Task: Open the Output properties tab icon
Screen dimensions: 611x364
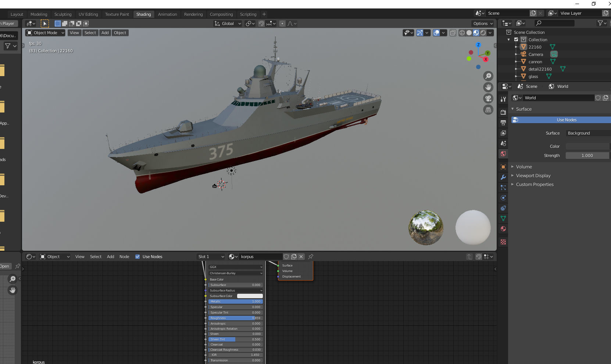Action: pos(503,122)
